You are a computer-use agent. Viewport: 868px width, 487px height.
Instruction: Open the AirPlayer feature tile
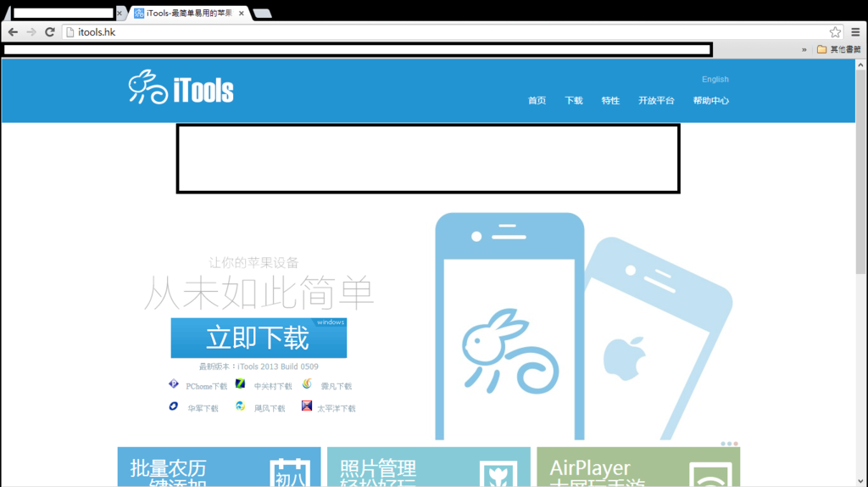[x=638, y=467]
